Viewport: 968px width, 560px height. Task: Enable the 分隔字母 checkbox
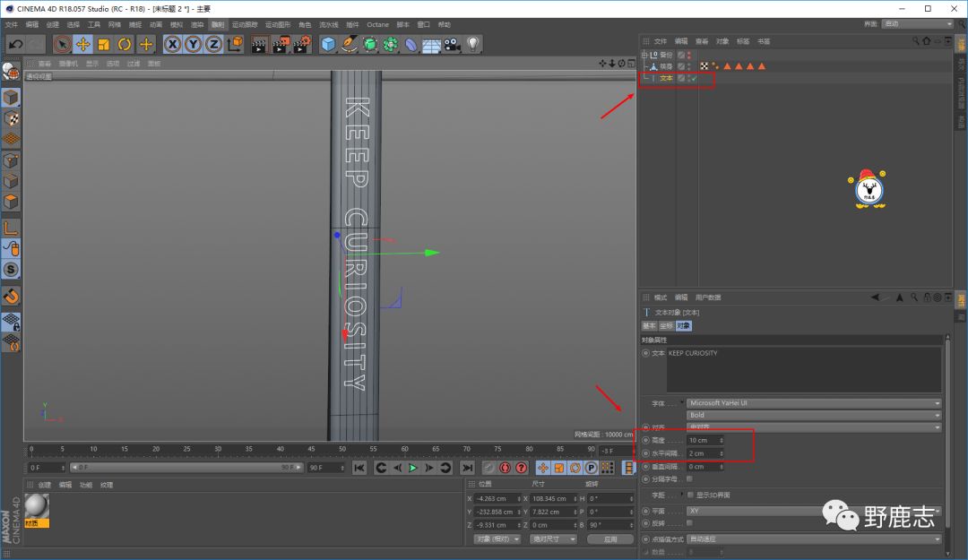689,479
